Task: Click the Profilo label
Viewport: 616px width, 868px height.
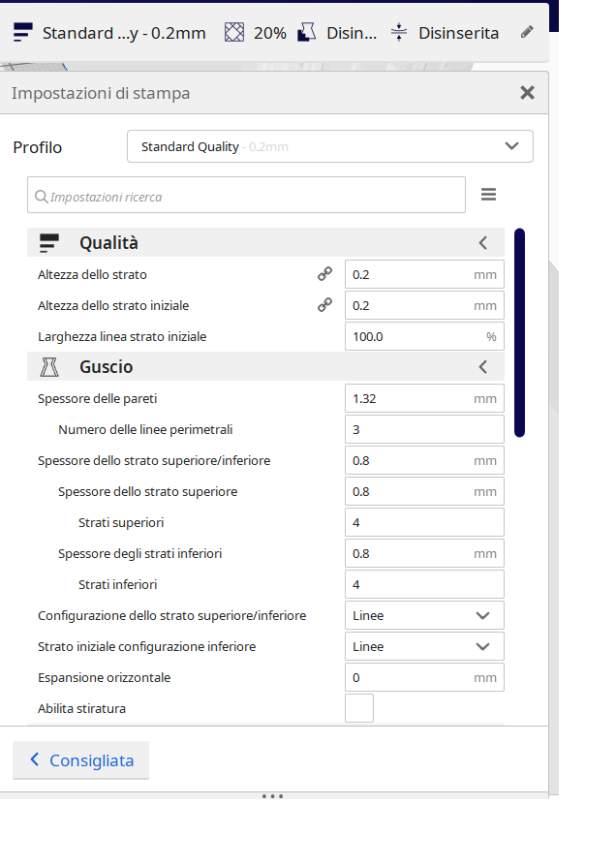Action: [x=37, y=147]
